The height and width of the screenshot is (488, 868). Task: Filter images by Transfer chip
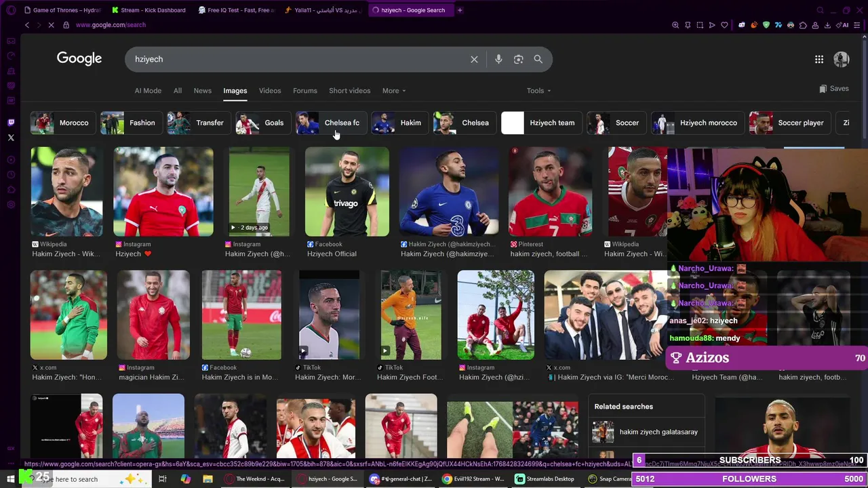click(198, 123)
